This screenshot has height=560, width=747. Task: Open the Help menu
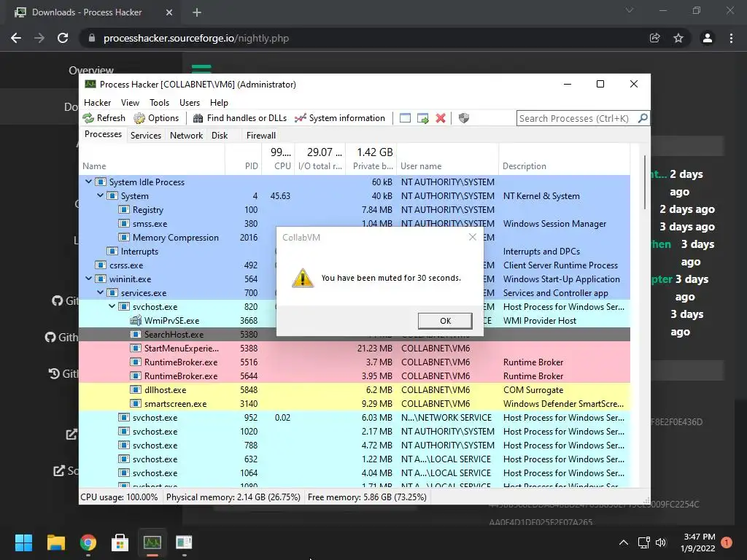(219, 102)
